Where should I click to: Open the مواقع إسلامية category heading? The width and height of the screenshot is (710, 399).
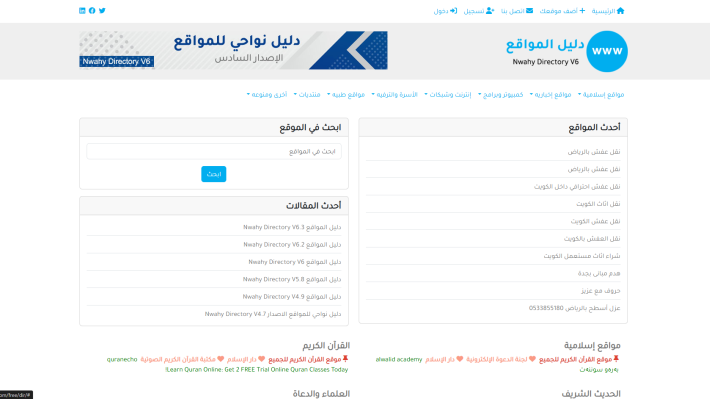(x=592, y=346)
